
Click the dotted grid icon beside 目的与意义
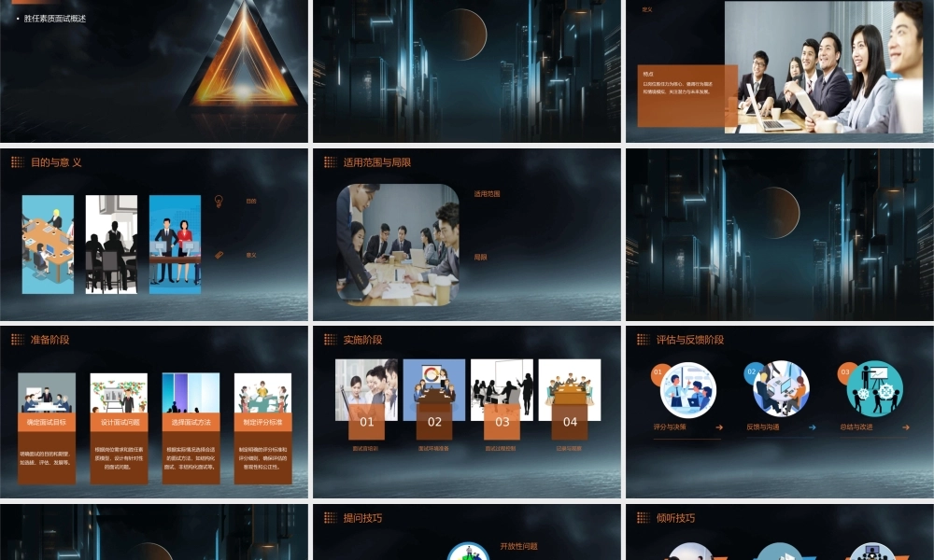(x=17, y=161)
